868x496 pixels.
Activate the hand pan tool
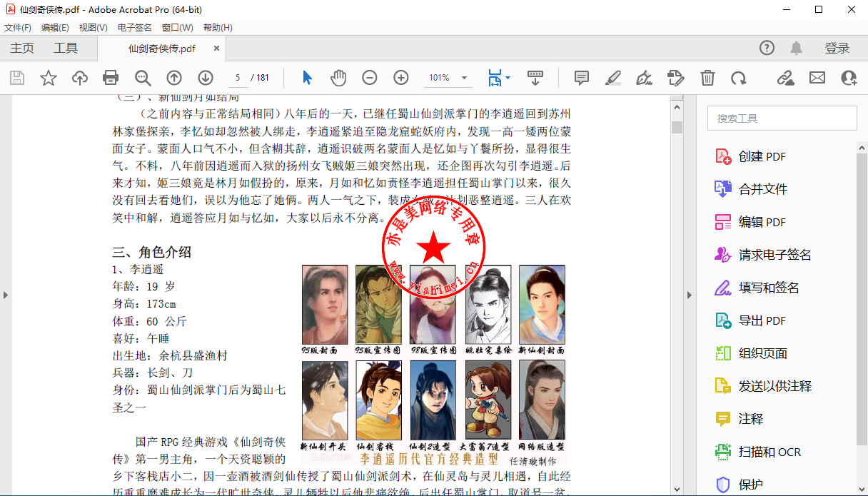coord(338,78)
